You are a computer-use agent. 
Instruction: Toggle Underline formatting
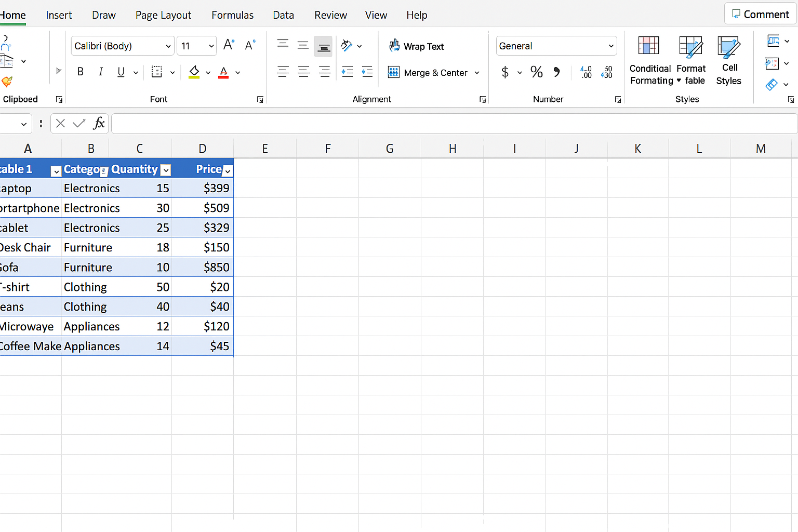pyautogui.click(x=121, y=72)
